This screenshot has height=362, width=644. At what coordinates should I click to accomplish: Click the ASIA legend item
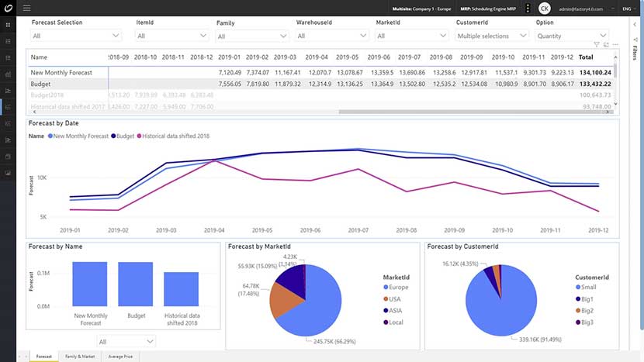point(393,310)
